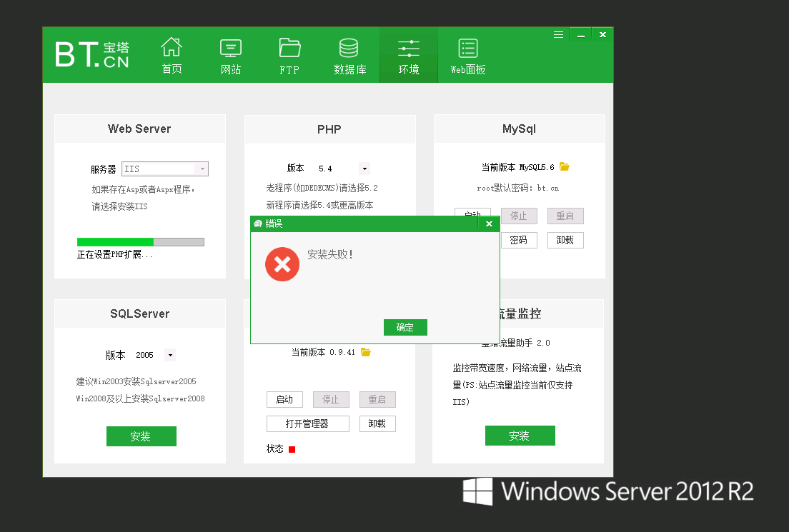The height and width of the screenshot is (532, 789).
Task: Click MySql 停止 button
Action: [x=519, y=216]
